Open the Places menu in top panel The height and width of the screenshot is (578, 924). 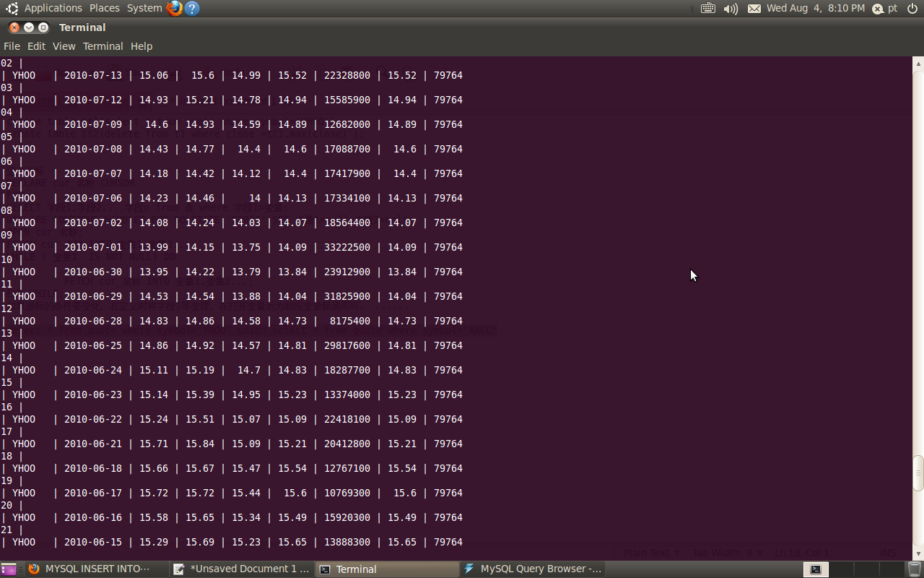(105, 8)
